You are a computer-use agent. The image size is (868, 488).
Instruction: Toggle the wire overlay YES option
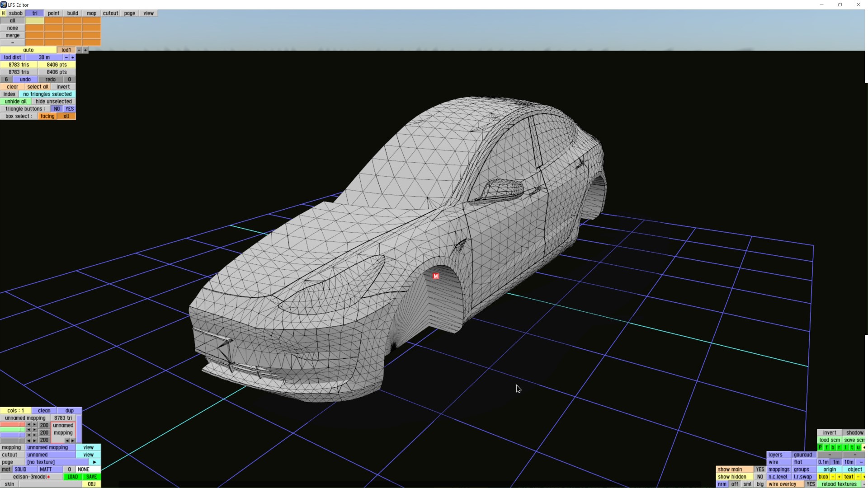pos(811,484)
